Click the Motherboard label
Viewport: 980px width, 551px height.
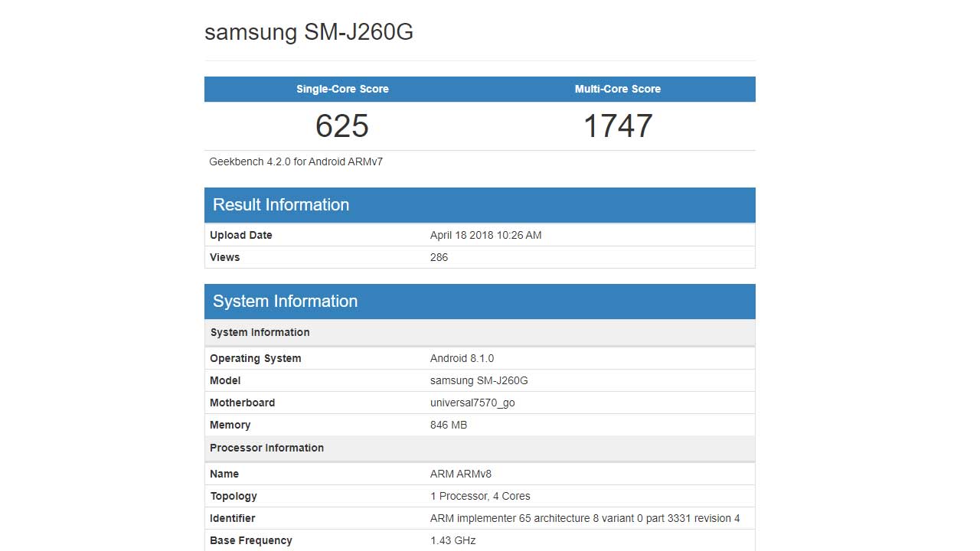[x=243, y=403]
